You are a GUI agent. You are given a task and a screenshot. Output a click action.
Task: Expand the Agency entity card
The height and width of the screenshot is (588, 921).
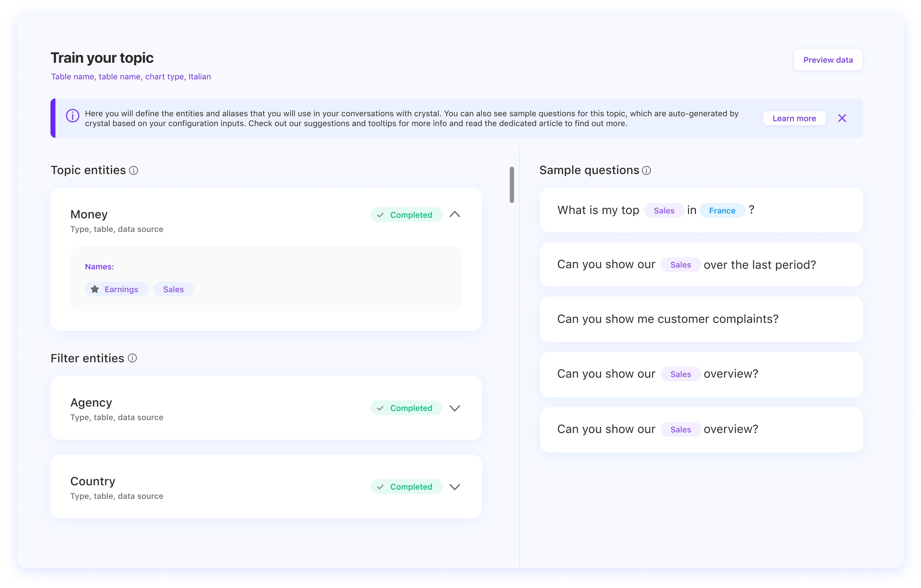[x=455, y=408]
